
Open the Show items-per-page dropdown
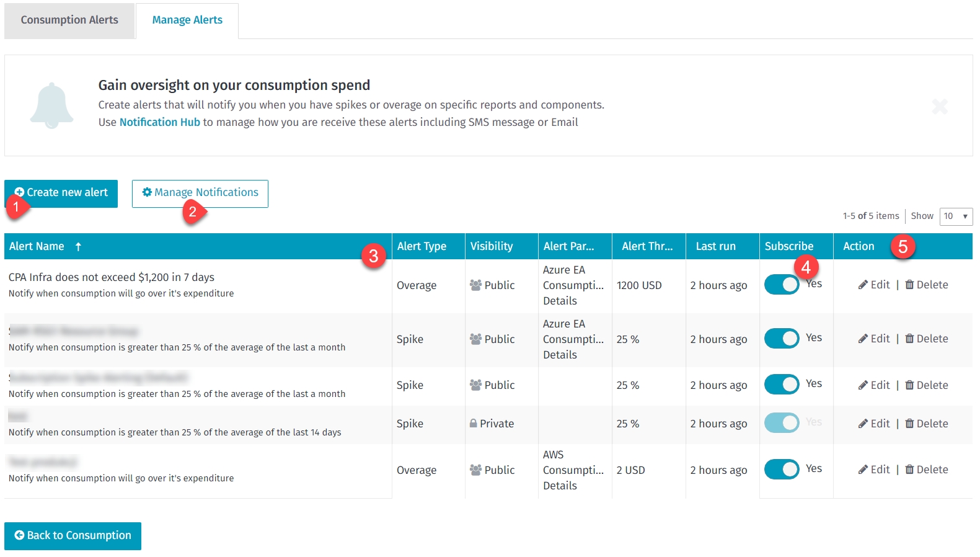click(x=956, y=216)
